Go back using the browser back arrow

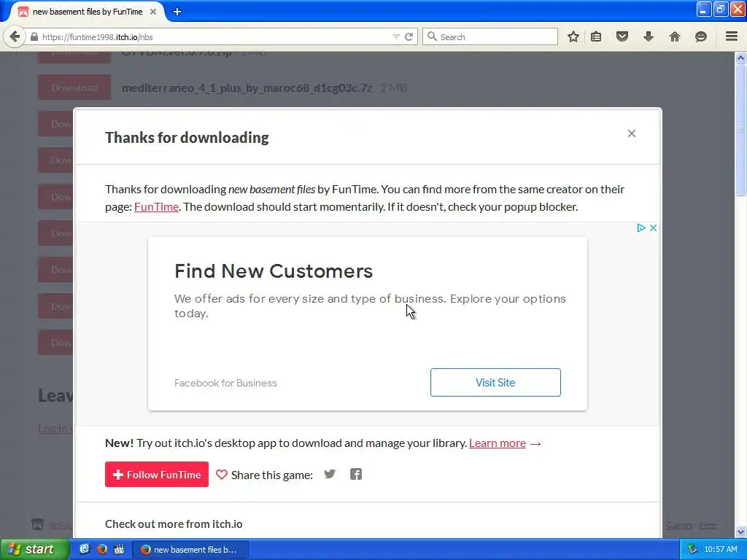[15, 36]
